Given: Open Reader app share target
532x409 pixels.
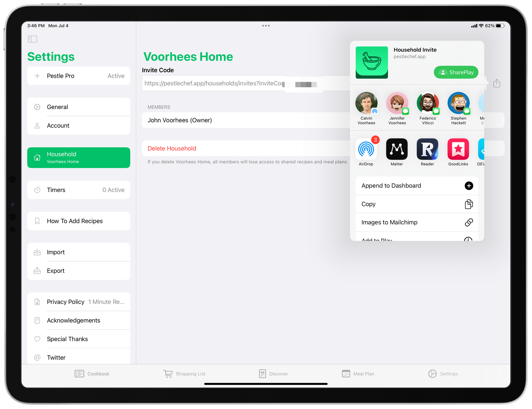Looking at the screenshot, I should pyautogui.click(x=427, y=150).
